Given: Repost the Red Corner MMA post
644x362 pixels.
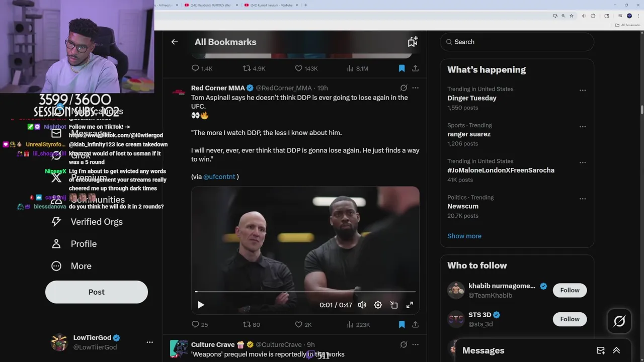Looking at the screenshot, I should click(247, 324).
